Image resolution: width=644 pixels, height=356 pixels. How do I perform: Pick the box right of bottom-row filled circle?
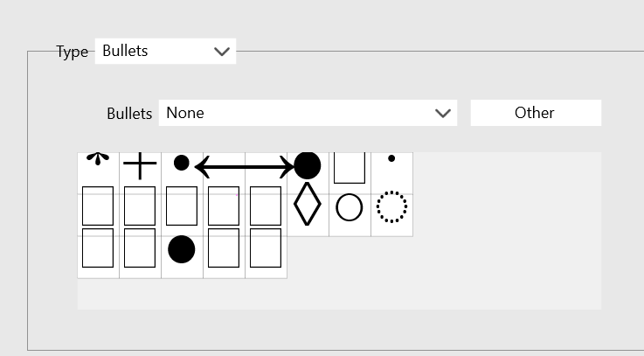224,249
